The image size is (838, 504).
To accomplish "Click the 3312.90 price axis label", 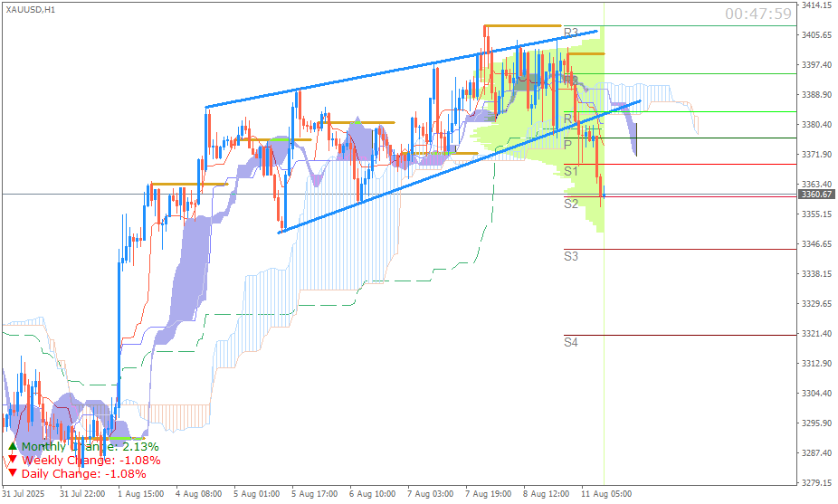I will (816, 364).
